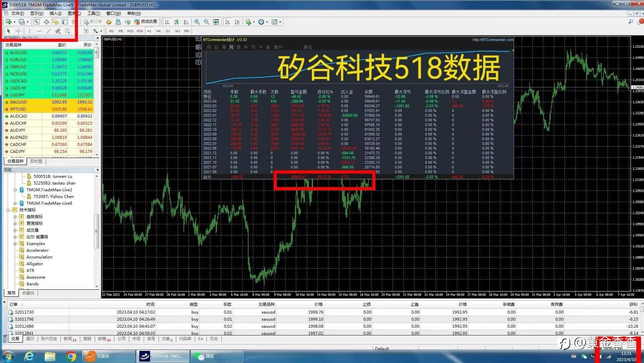Collapse the TMGM.TradeMax-Live2 server node
644x363 pixels.
(x=15, y=190)
